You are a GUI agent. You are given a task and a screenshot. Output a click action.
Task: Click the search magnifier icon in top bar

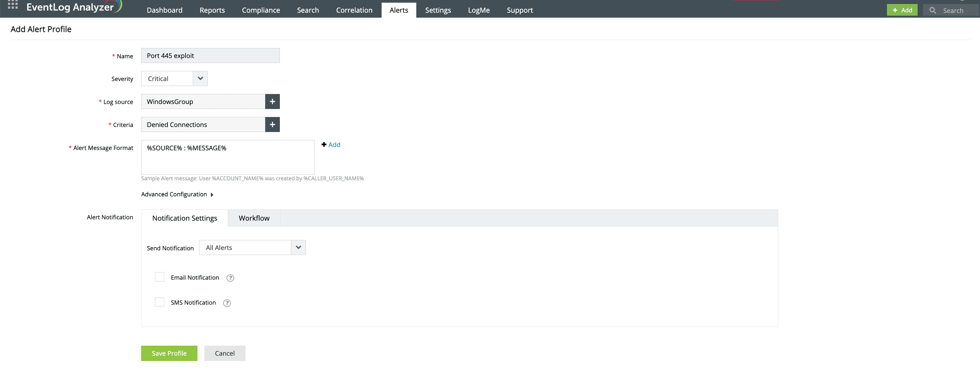coord(933,10)
